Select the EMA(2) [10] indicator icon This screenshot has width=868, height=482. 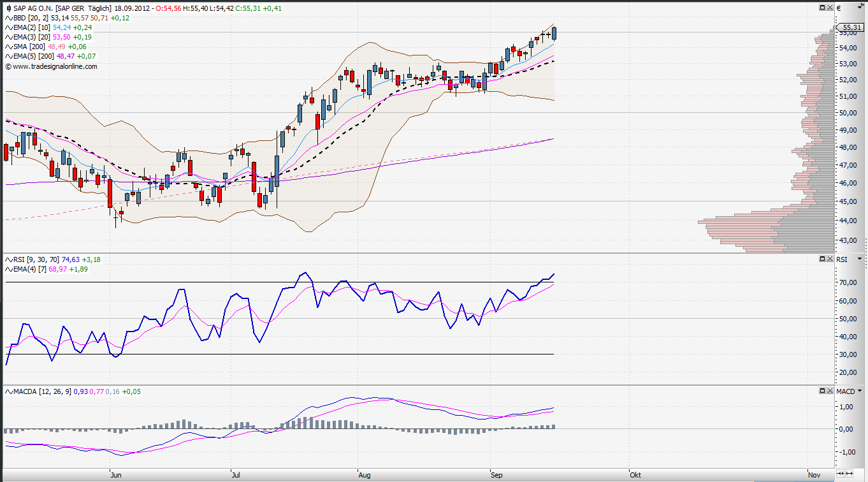(x=8, y=27)
